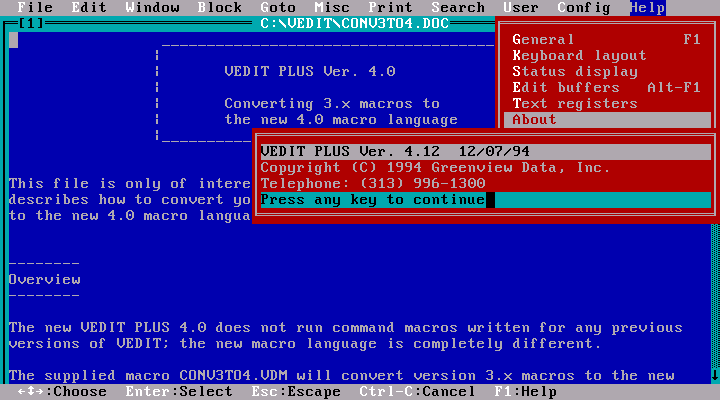Screen dimensions: 720x400
Task: Click the Overview heading in document
Action: [45, 280]
